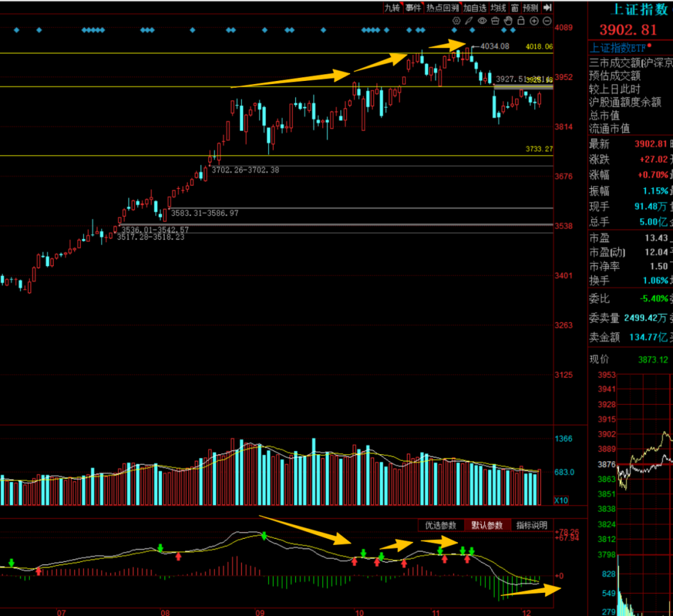Toggle the chart lock icon
This screenshot has width=673, height=616.
(x=522, y=21)
